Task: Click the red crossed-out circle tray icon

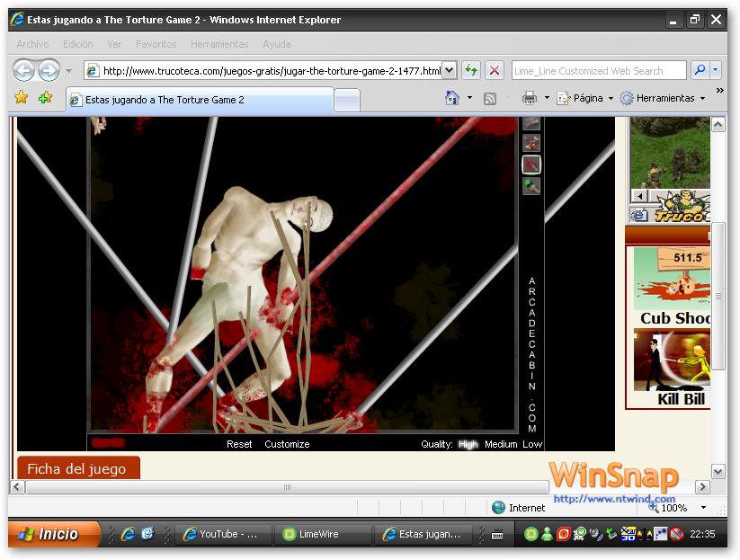Action: click(677, 534)
